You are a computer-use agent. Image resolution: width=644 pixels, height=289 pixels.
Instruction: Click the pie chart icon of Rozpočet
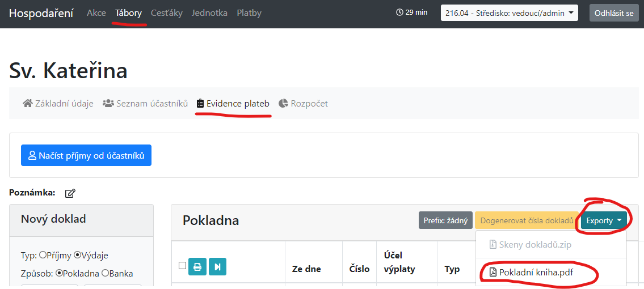pyautogui.click(x=283, y=103)
